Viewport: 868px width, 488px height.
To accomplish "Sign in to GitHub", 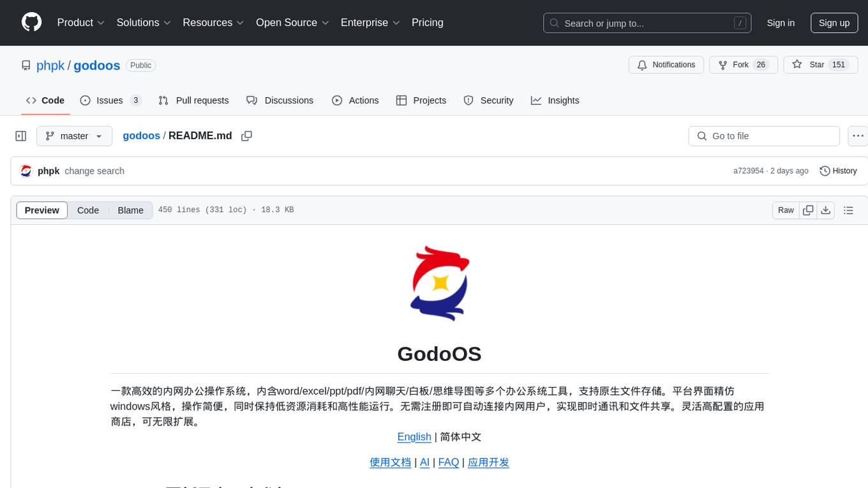I will (x=781, y=23).
